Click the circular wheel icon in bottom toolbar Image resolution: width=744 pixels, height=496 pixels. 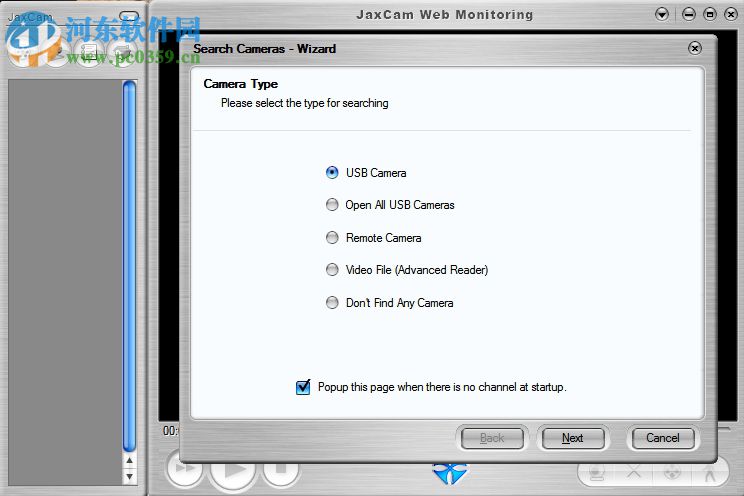coord(672,473)
